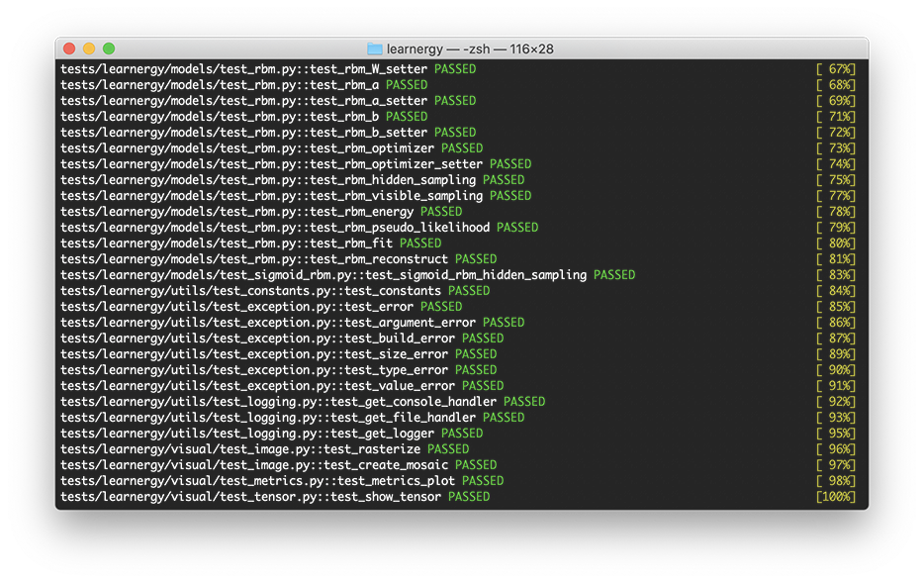Click the test_get_logger line

(272, 434)
